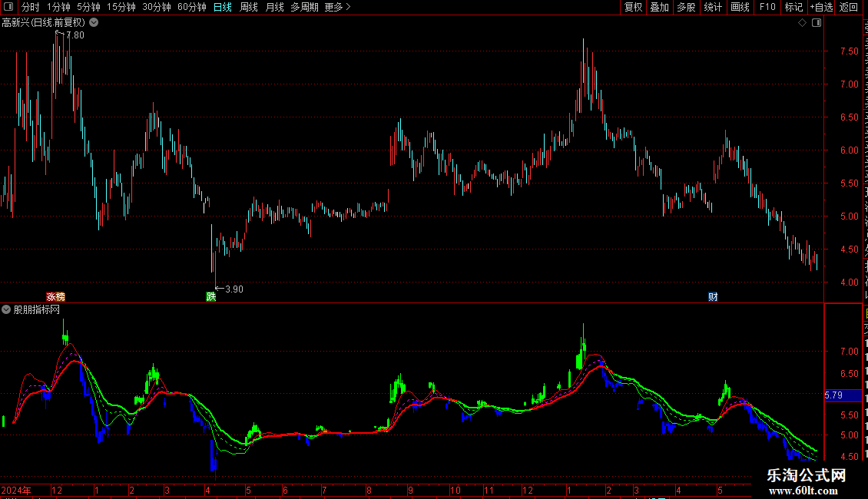Select the 日线 daily period tab
This screenshot has width=868, height=499.
point(223,7)
